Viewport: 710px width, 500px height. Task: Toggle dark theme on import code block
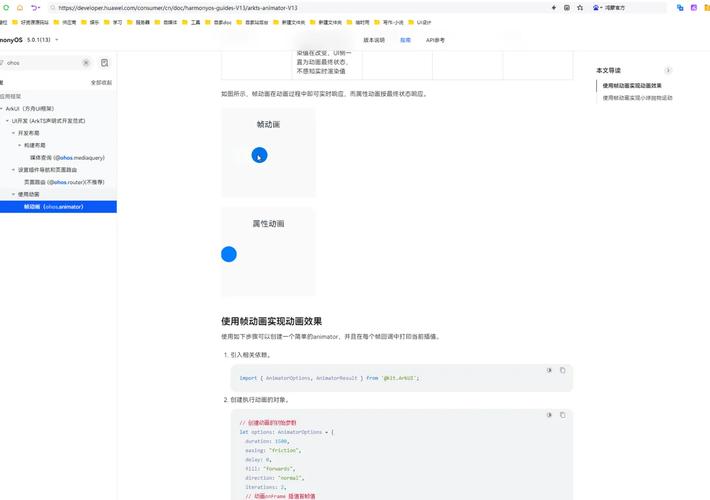pos(549,370)
